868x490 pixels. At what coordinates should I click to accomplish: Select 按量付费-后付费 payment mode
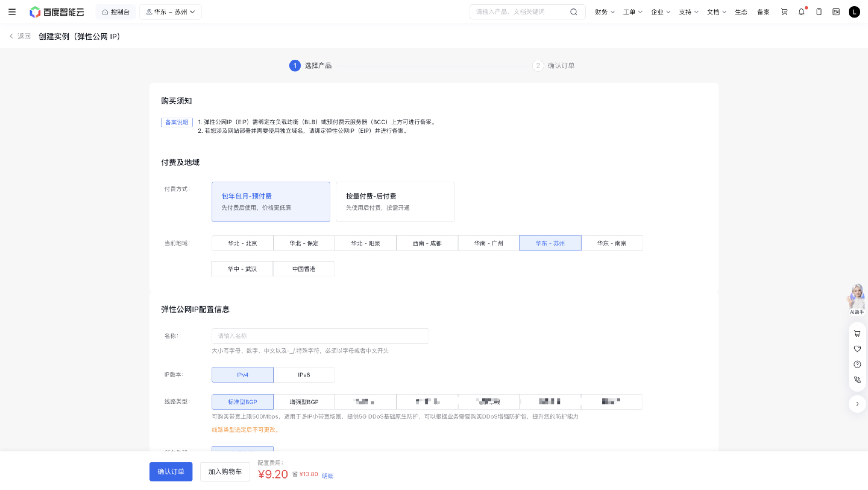coord(395,202)
